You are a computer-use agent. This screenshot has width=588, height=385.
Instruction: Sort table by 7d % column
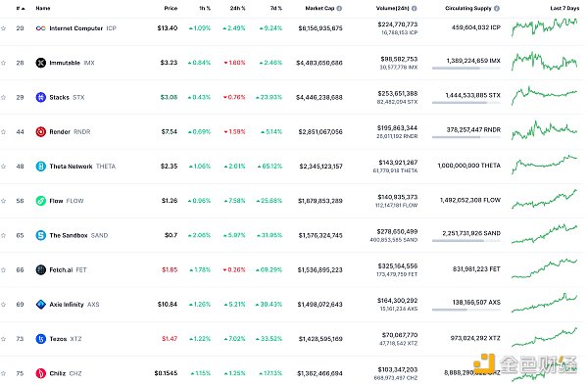click(x=276, y=8)
